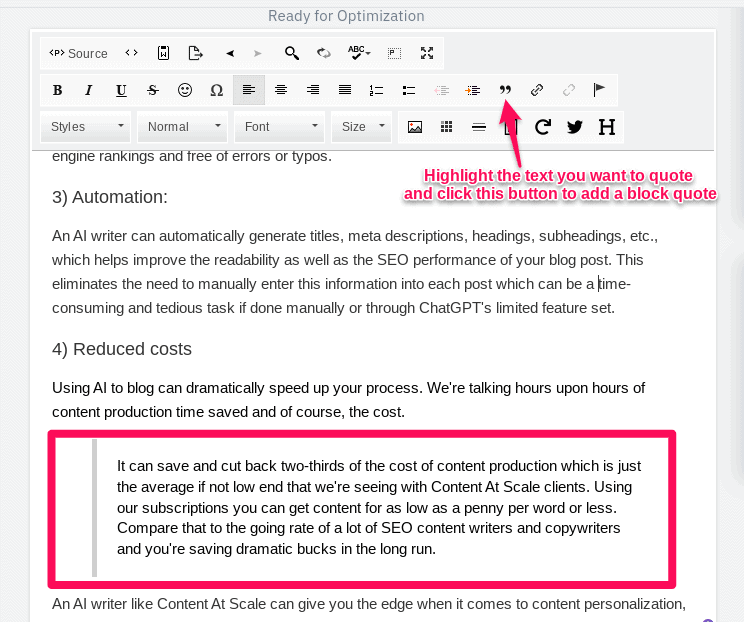
Task: Toggle align left
Action: pyautogui.click(x=249, y=90)
